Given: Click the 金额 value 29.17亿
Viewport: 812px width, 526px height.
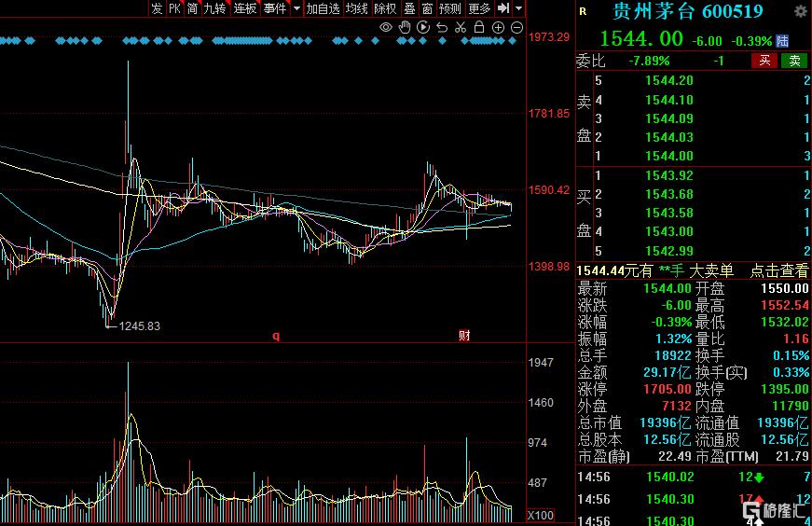Looking at the screenshot, I should (x=667, y=372).
